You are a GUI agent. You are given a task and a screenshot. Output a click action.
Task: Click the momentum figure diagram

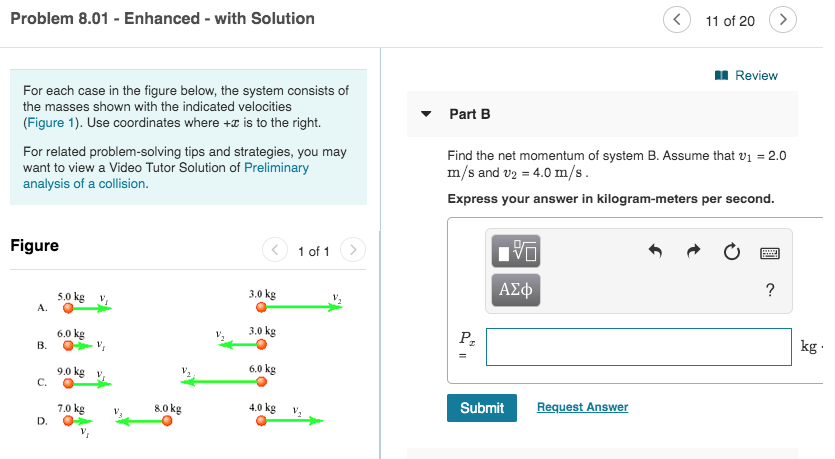[x=187, y=364]
